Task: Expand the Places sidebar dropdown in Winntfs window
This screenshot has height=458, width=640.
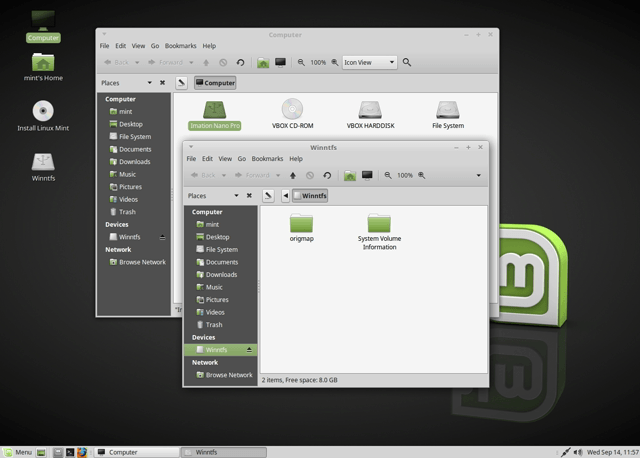Action: pos(236,196)
